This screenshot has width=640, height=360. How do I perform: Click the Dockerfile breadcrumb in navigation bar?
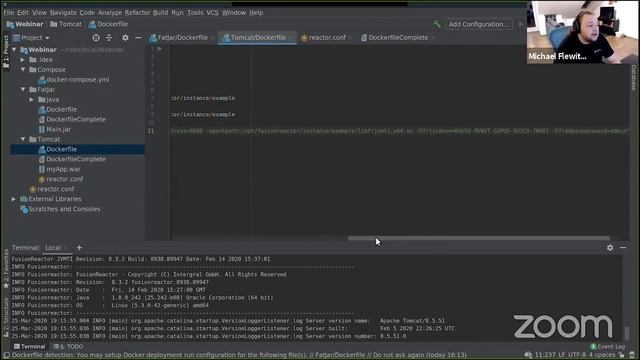pos(108,24)
